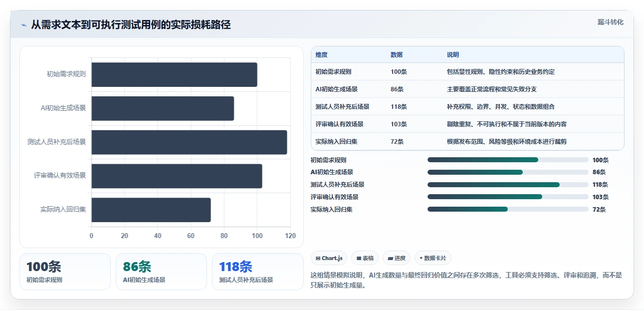Click the 103条 value in the table
This screenshot has width=644, height=310.
click(399, 124)
